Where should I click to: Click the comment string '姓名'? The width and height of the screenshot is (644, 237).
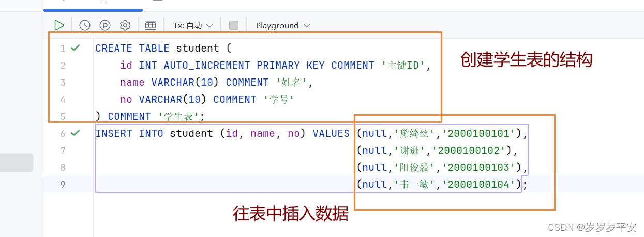point(292,82)
